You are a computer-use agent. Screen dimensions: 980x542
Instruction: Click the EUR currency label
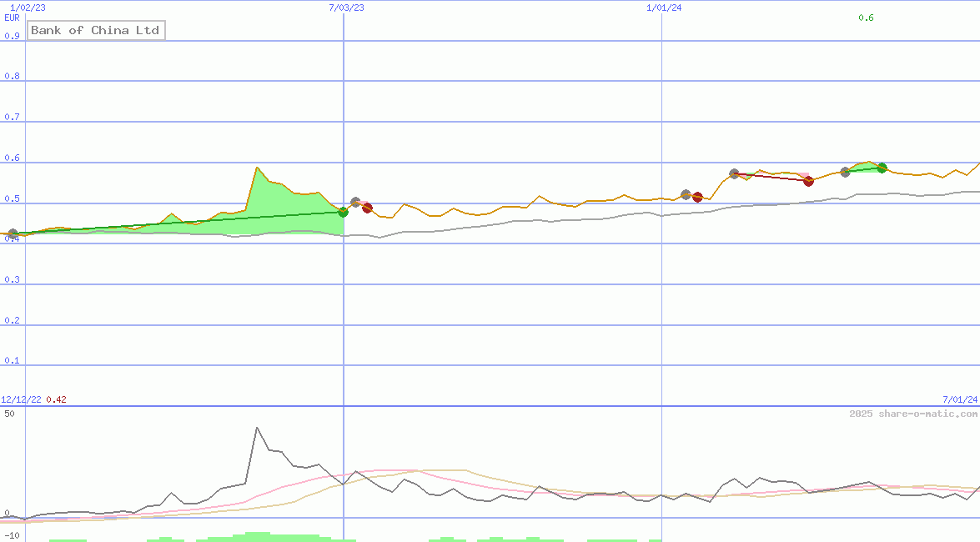[11, 18]
